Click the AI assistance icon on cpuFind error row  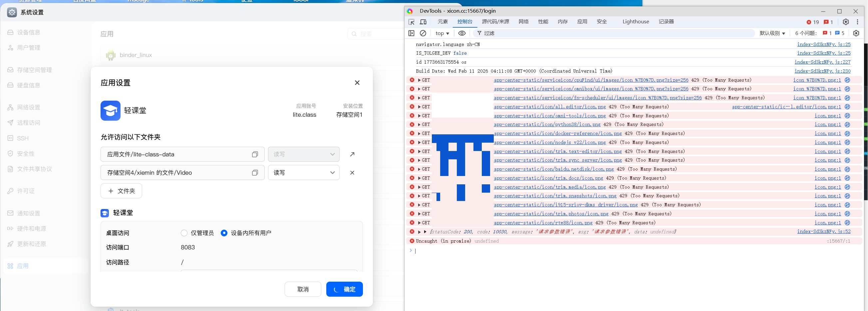tap(847, 80)
